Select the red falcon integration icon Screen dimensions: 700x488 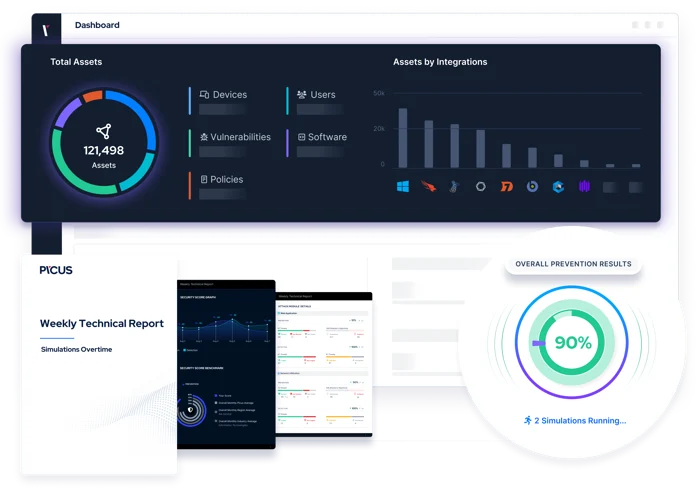428,186
